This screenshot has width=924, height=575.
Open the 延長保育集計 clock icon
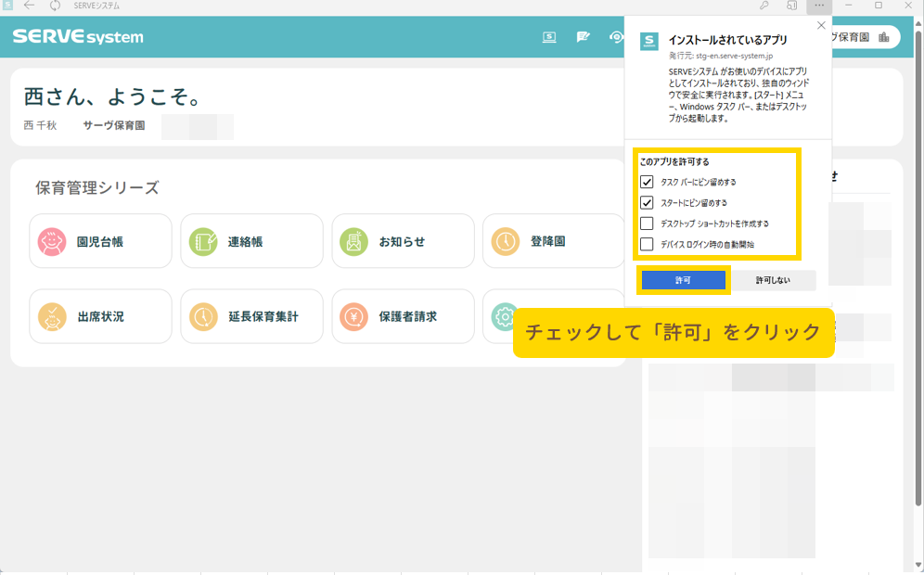(x=203, y=316)
